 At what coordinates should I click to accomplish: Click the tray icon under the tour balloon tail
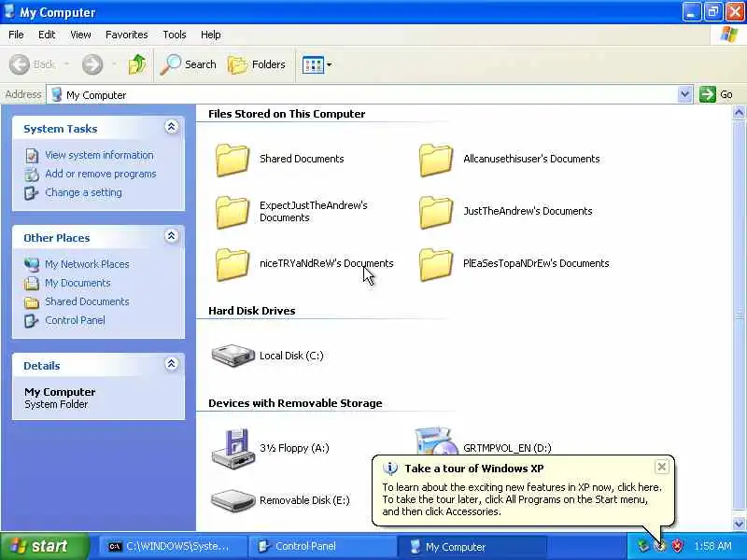[x=660, y=546]
